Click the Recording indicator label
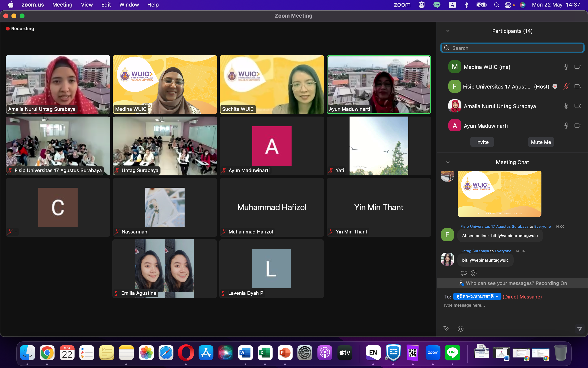 (x=20, y=28)
